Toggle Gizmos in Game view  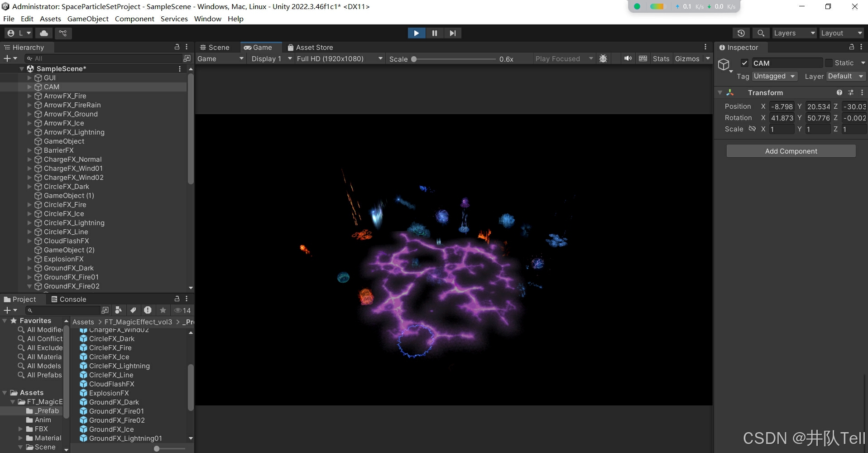pos(687,59)
